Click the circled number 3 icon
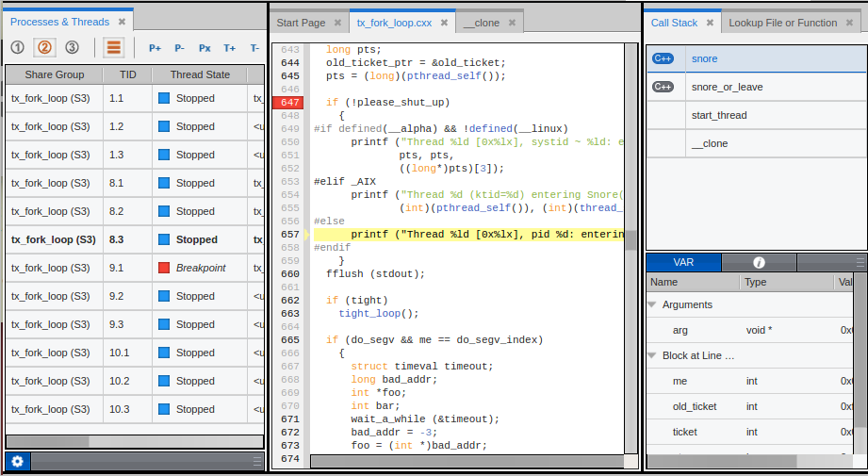The height and width of the screenshot is (476, 868). point(72,47)
